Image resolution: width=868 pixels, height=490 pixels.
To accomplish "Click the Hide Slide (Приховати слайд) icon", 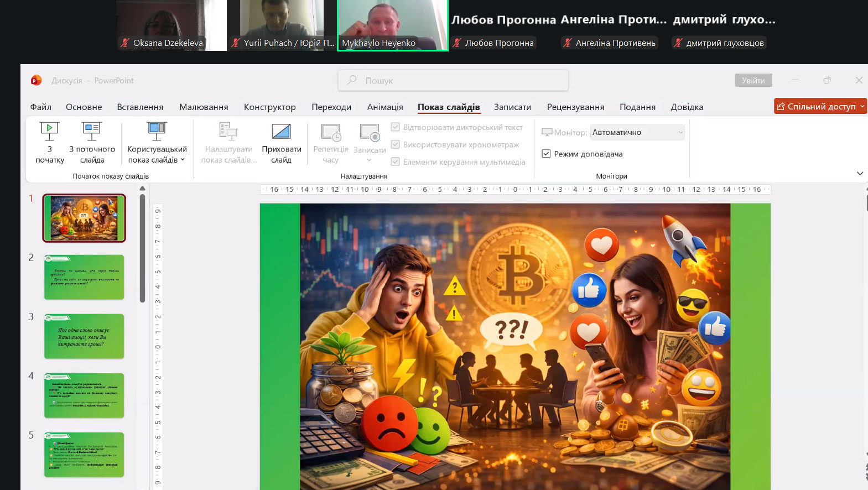I will [x=281, y=132].
